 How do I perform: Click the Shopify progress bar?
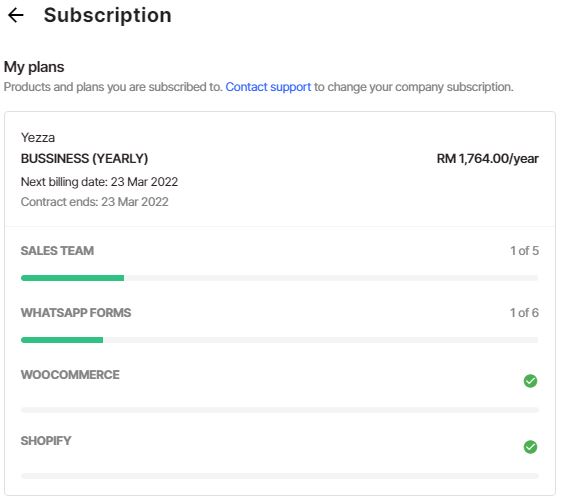[281, 478]
